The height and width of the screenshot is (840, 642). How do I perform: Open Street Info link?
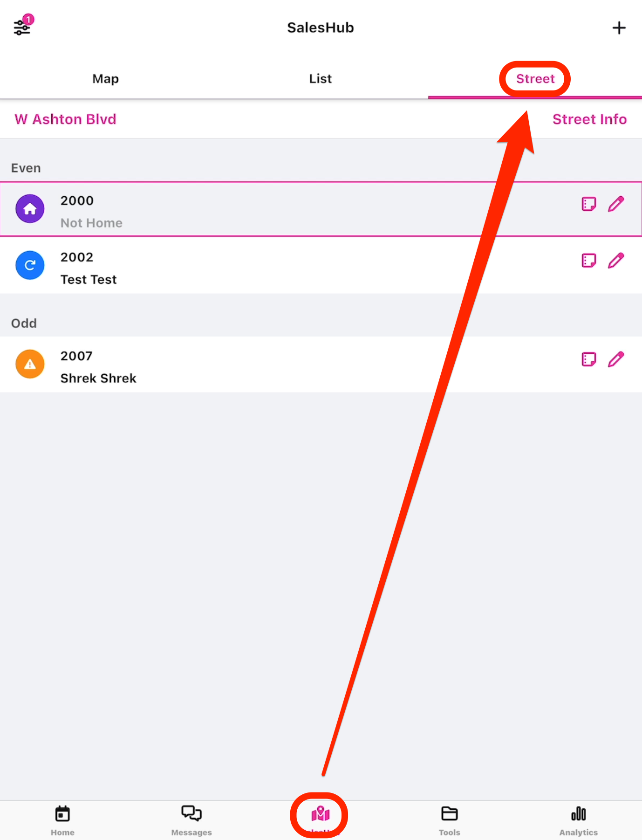(589, 119)
